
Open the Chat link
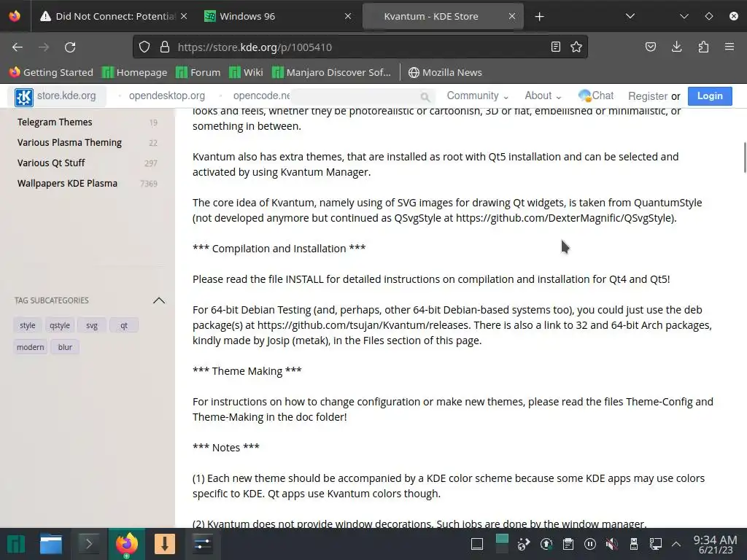click(596, 96)
